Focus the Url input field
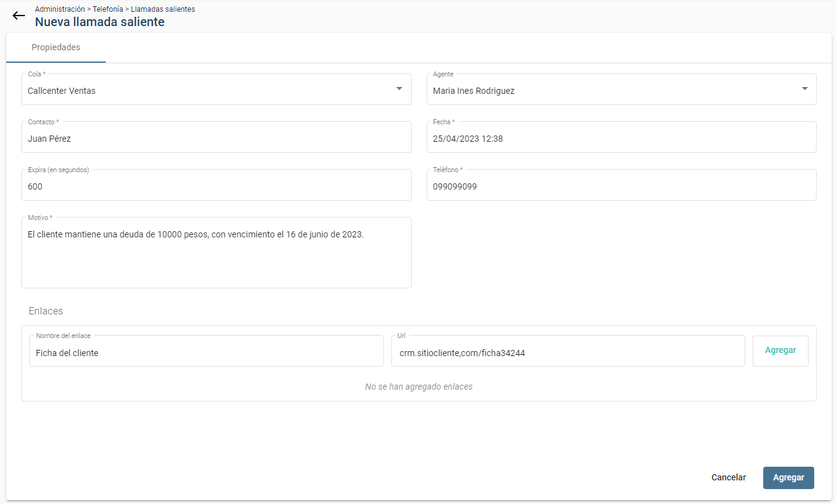Viewport: 836px width, 504px height. 569,352
